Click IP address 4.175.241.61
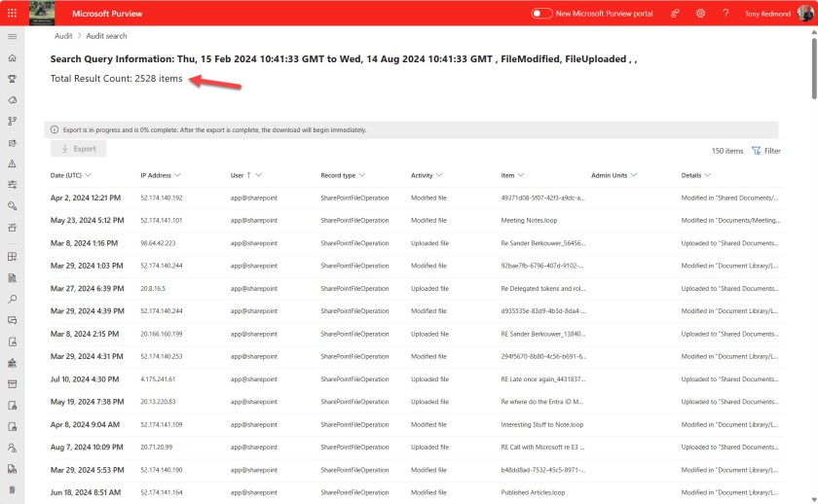 [158, 379]
